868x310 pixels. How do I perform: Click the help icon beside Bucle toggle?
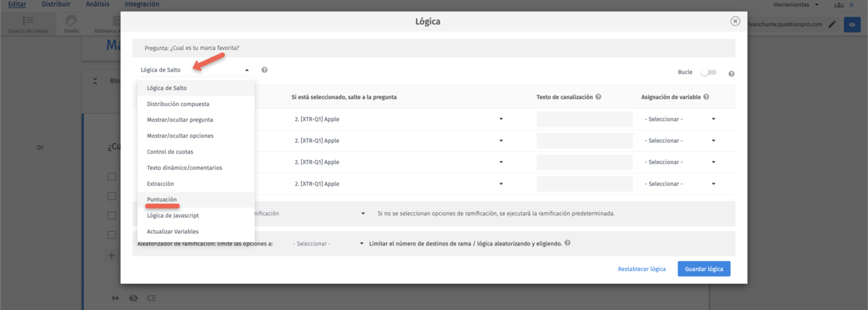point(732,74)
